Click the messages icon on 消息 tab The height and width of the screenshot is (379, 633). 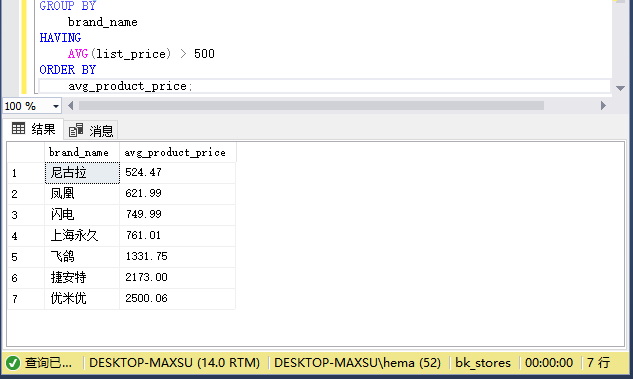76,130
